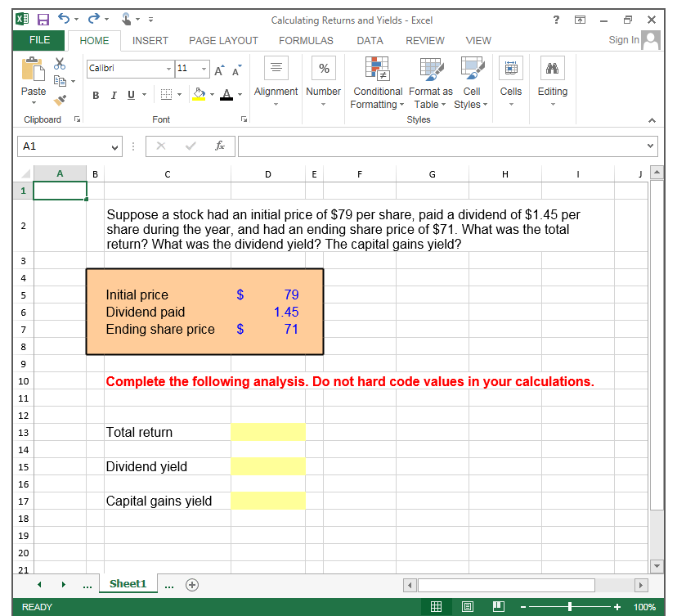Image resolution: width=695 pixels, height=616 pixels.
Task: Toggle bold formatting
Action: [x=96, y=96]
